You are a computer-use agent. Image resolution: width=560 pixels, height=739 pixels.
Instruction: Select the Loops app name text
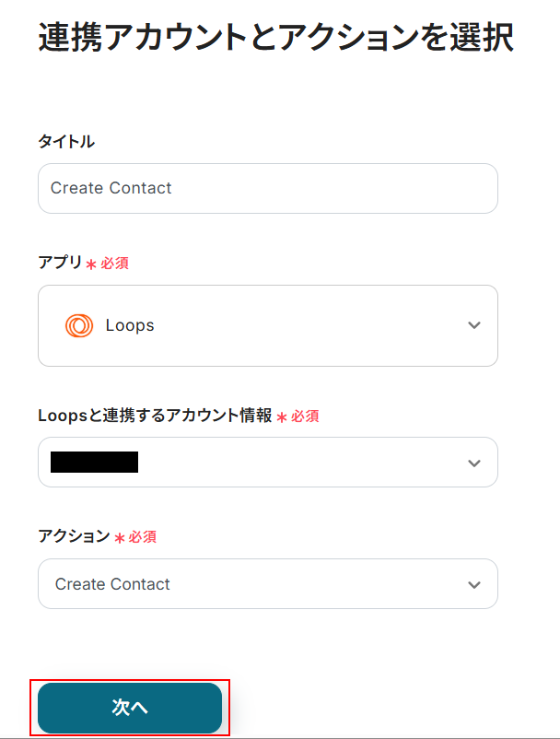(130, 325)
